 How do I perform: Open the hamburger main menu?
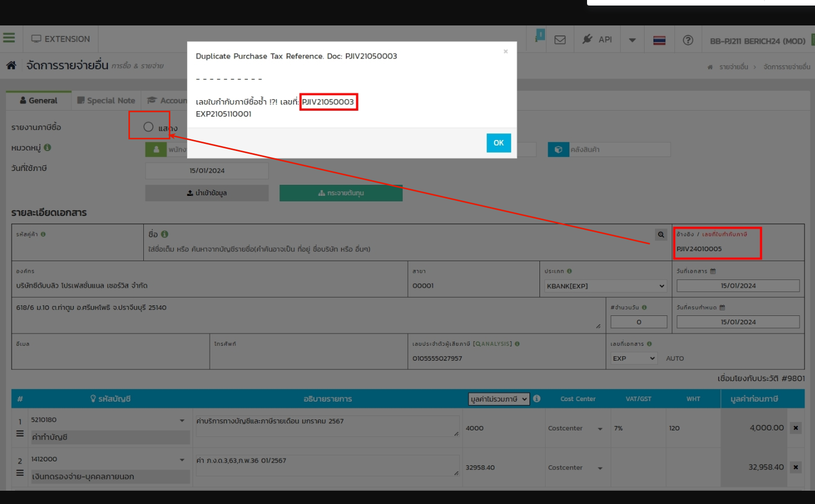tap(9, 38)
